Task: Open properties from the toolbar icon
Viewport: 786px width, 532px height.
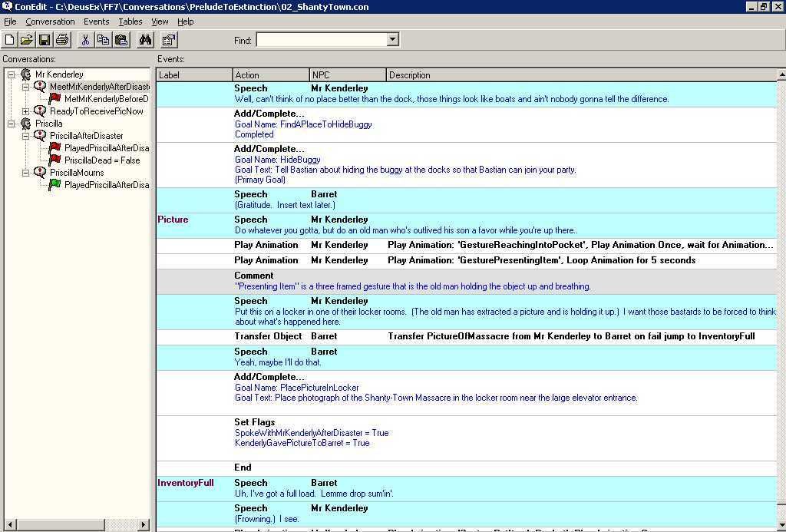Action: (169, 40)
